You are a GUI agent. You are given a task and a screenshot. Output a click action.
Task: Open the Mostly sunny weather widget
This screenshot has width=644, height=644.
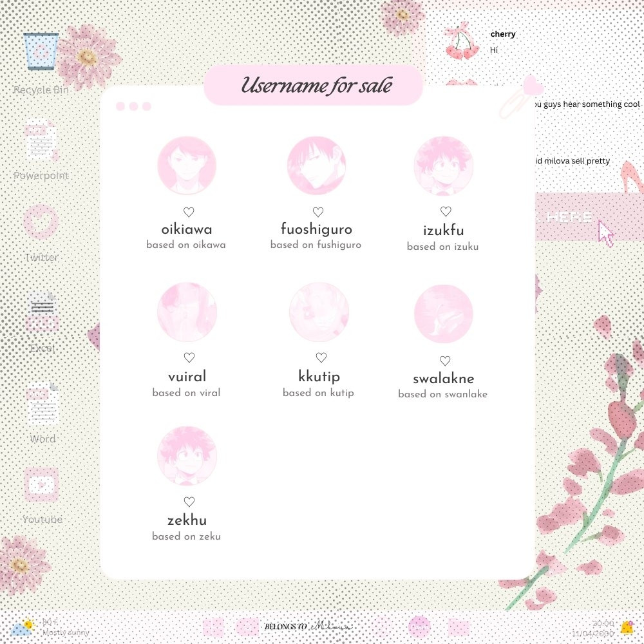click(50, 627)
